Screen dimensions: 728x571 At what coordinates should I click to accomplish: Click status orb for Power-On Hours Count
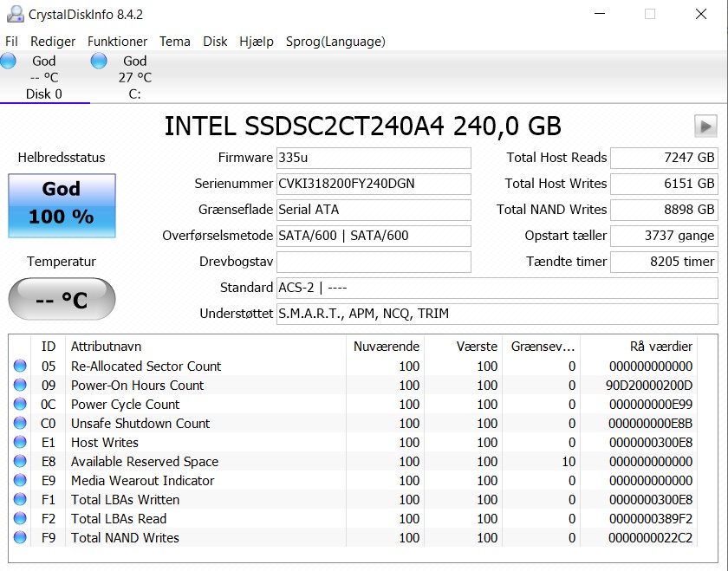(20, 385)
